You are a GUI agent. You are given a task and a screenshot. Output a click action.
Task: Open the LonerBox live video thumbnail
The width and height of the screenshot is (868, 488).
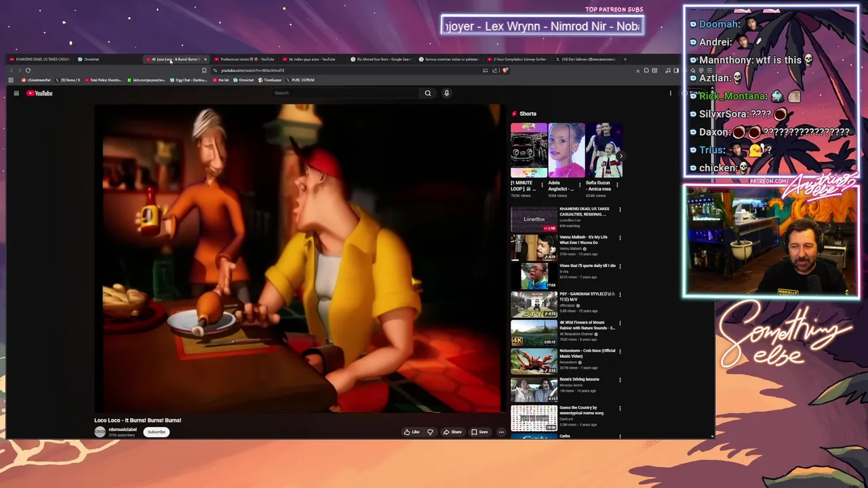(x=534, y=220)
